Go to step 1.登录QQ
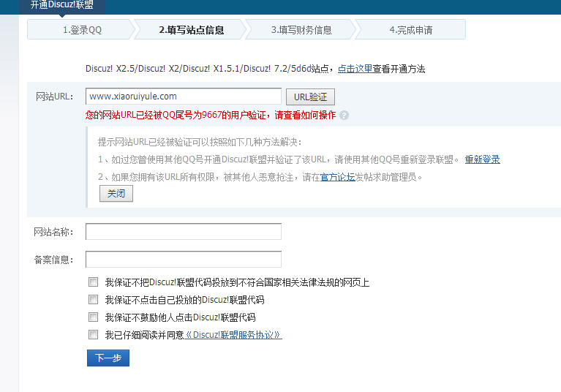This screenshot has width=561, height=392. pos(82,30)
